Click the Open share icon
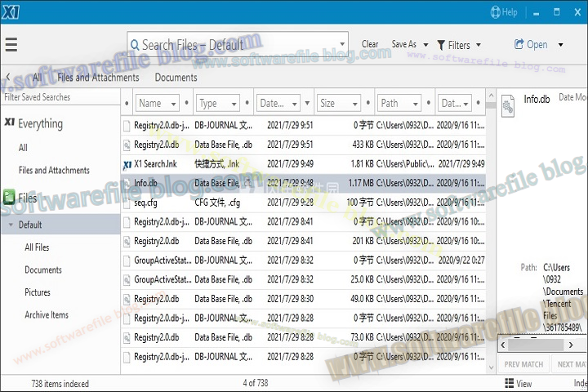Viewport: 588px width, 392px height. [x=519, y=44]
